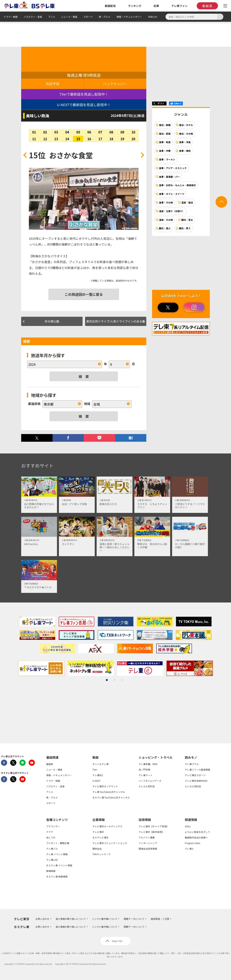Go to the previous spot with the left arrow
The width and height of the screenshot is (231, 980).
click(x=25, y=155)
